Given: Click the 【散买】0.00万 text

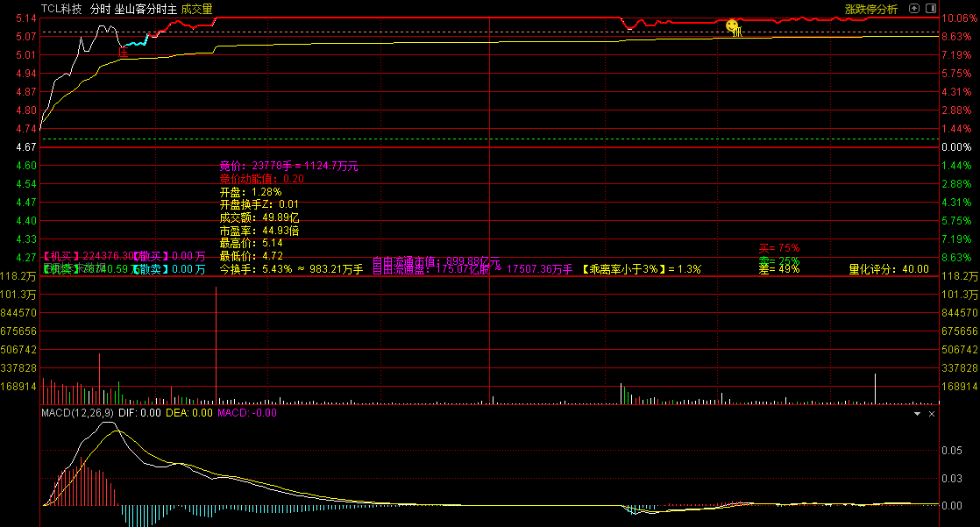Looking at the screenshot, I should pos(169,256).
